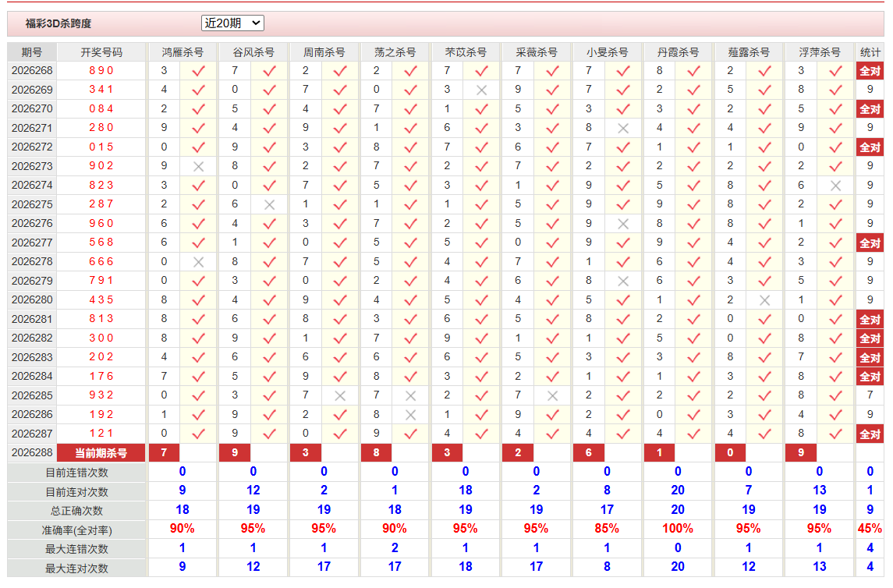Viewport: 893px width, 588px height.
Task: Click the check mark for 浮萍杀号 in row 2026287
Action: pos(835,434)
